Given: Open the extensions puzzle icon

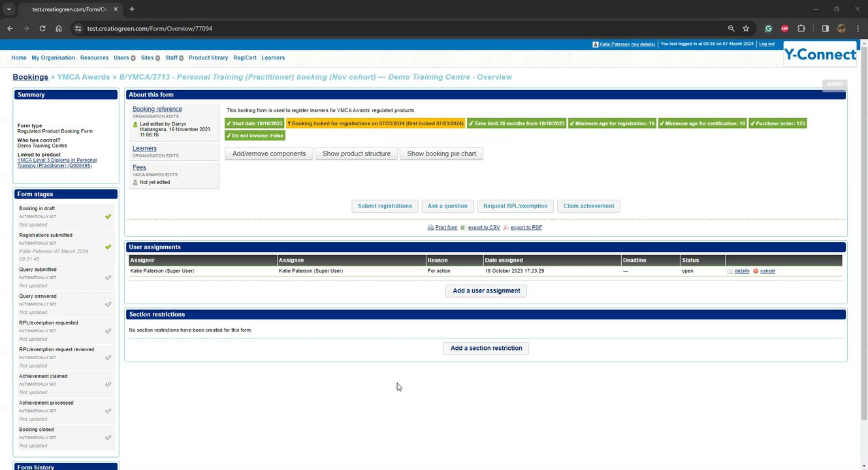Looking at the screenshot, I should click(801, 29).
